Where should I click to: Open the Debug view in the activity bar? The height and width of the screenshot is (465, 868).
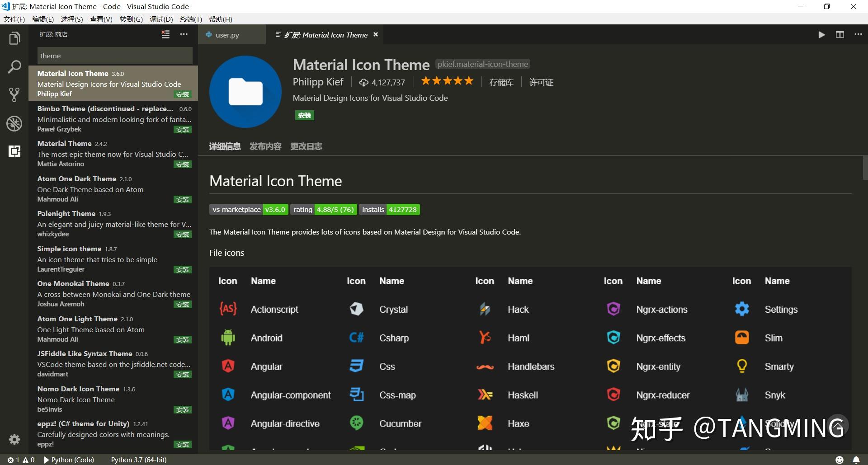coord(14,123)
